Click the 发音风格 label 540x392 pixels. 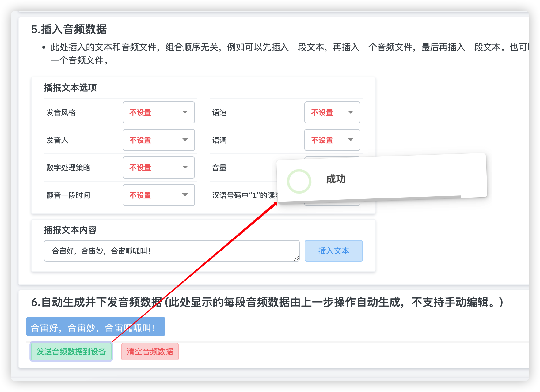[x=61, y=113]
